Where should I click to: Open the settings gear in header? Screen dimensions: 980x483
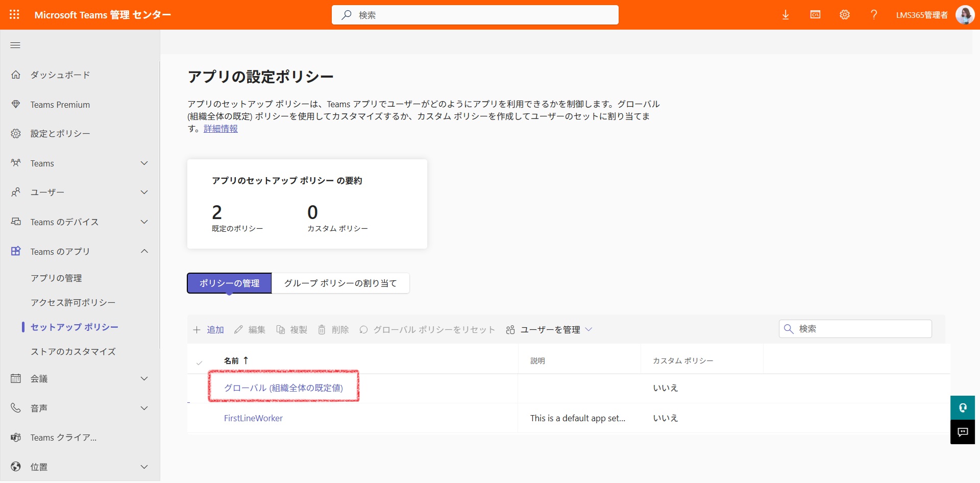[x=845, y=15]
